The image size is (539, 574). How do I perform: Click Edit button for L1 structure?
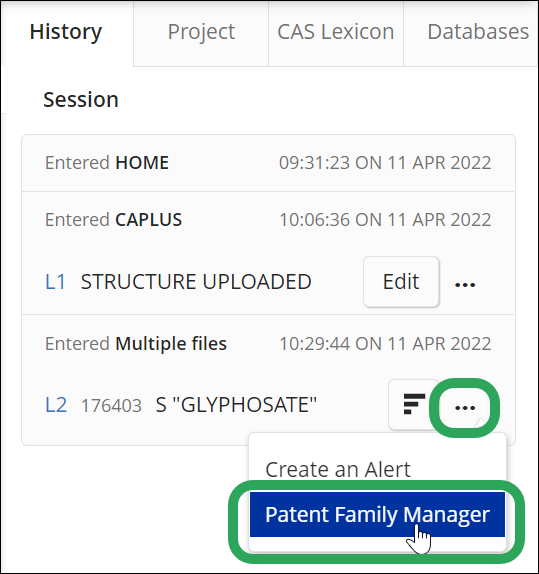click(x=401, y=282)
